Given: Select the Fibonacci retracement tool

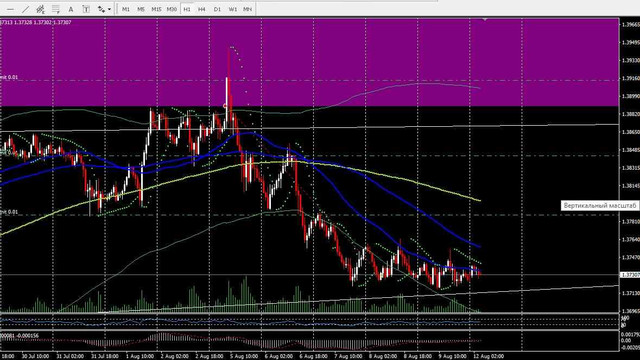Looking at the screenshot, I should (56, 9).
